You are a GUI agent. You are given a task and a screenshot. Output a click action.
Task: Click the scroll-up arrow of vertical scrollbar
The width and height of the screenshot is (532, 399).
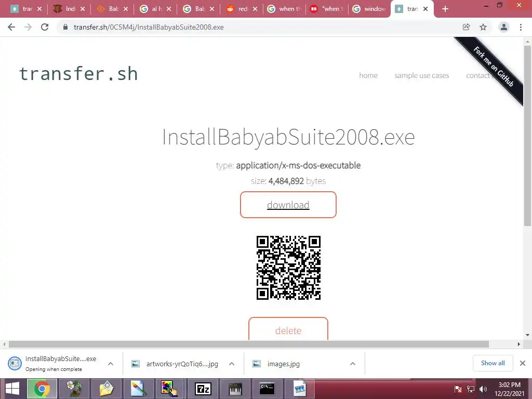[527, 42]
